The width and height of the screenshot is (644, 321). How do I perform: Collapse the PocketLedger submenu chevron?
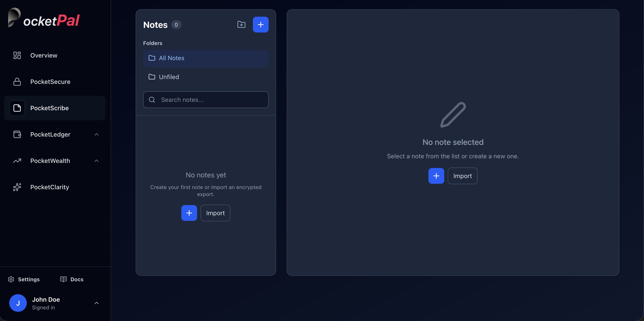(x=97, y=135)
